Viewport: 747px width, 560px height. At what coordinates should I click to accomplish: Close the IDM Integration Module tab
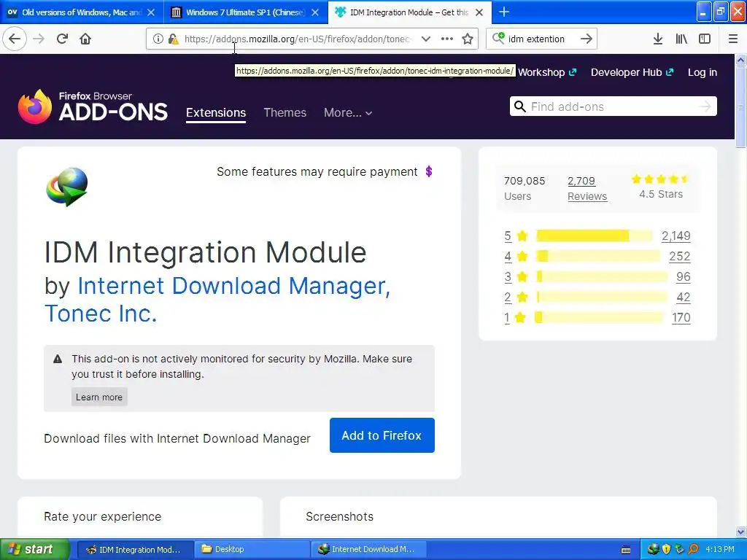tap(479, 12)
